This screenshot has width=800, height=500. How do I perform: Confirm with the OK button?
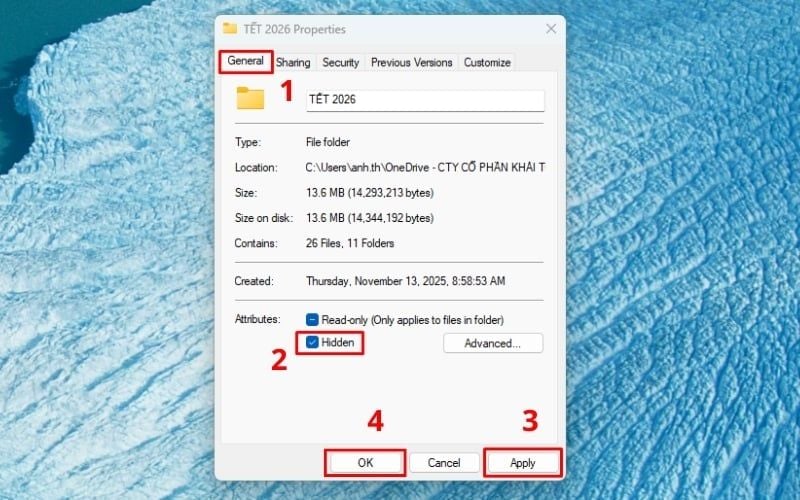pos(365,463)
